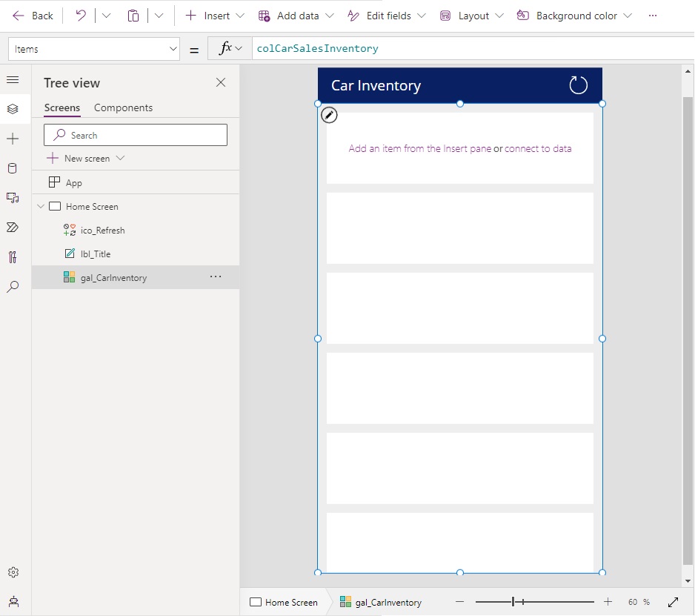Switch to the Screens tab

coord(62,107)
